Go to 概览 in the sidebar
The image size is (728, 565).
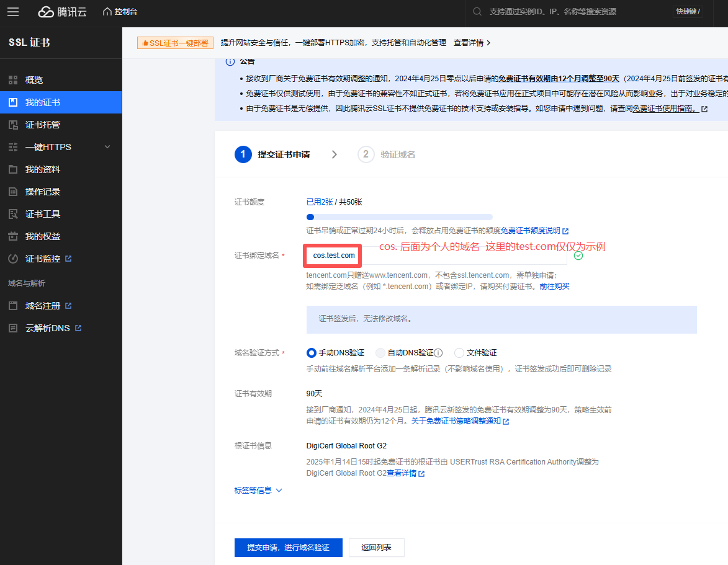pyautogui.click(x=34, y=80)
